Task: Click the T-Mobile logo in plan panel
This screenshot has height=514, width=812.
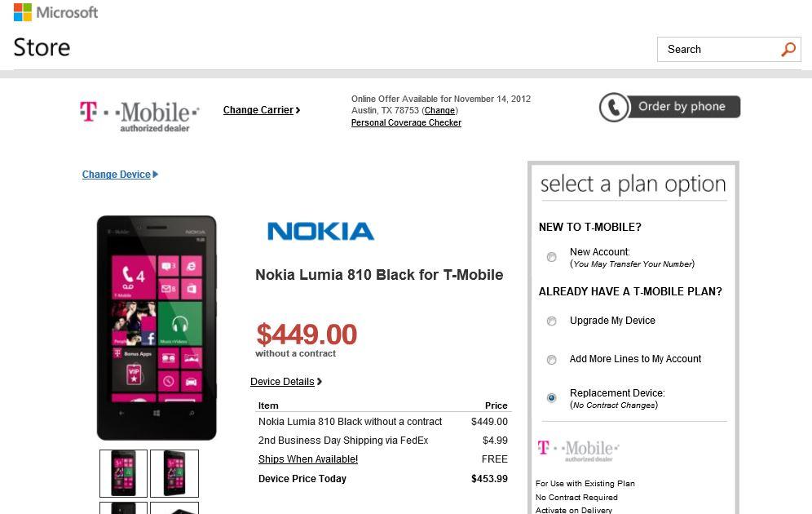Action: pos(578,450)
